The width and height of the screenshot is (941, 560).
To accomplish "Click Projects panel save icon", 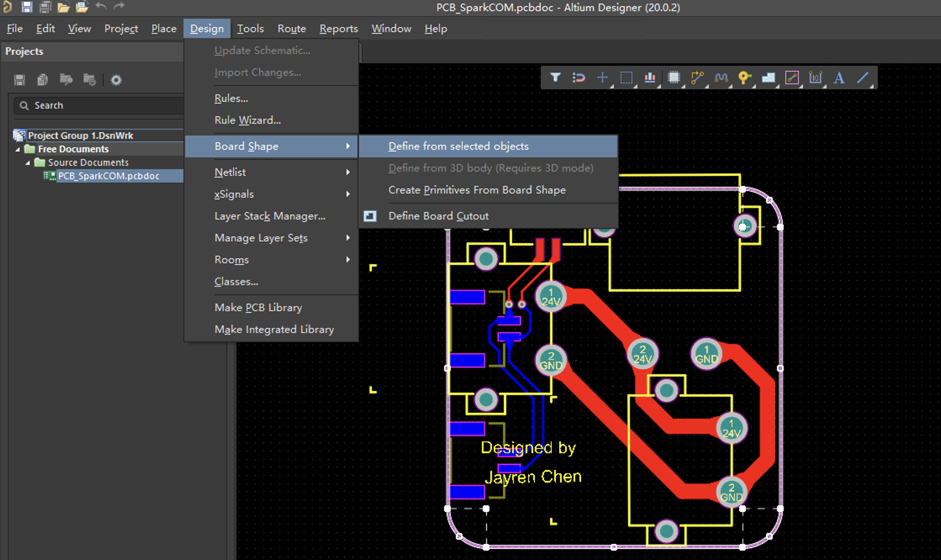I will 19,79.
